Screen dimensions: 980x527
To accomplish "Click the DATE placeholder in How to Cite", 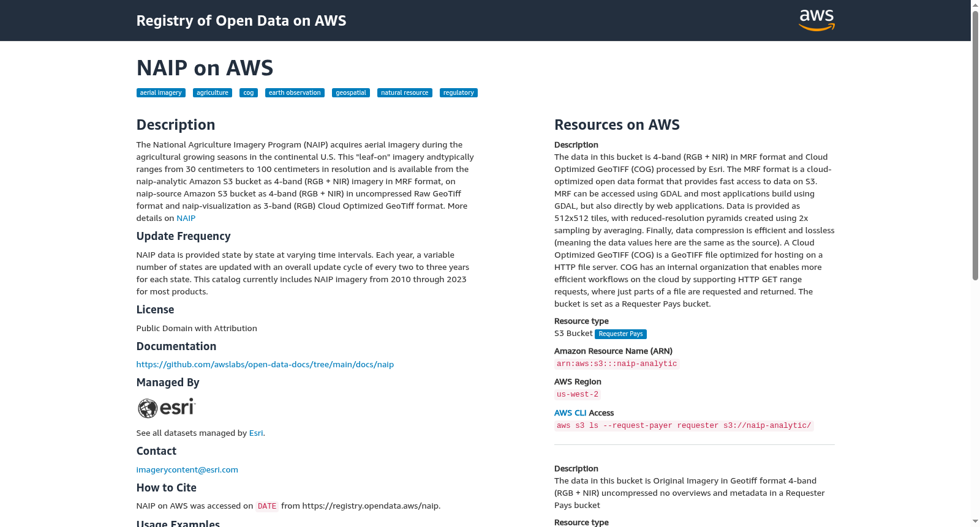I will [267, 507].
